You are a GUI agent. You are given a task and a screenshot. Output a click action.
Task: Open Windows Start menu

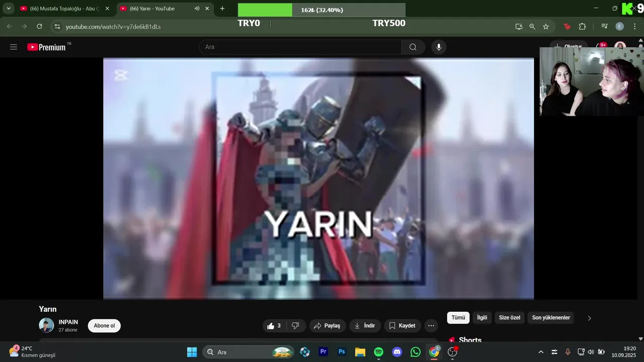click(x=192, y=352)
